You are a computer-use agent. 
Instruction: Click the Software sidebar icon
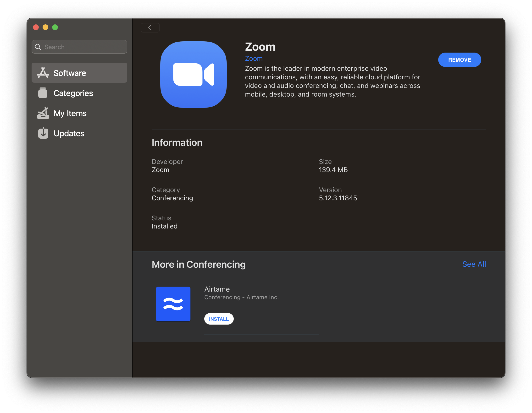pos(43,73)
